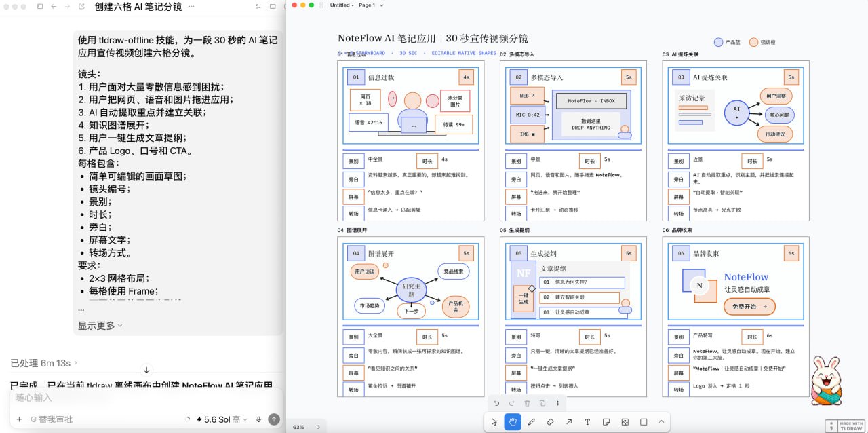Click the new chat compose icon
The image size is (868, 433).
pos(82,6)
